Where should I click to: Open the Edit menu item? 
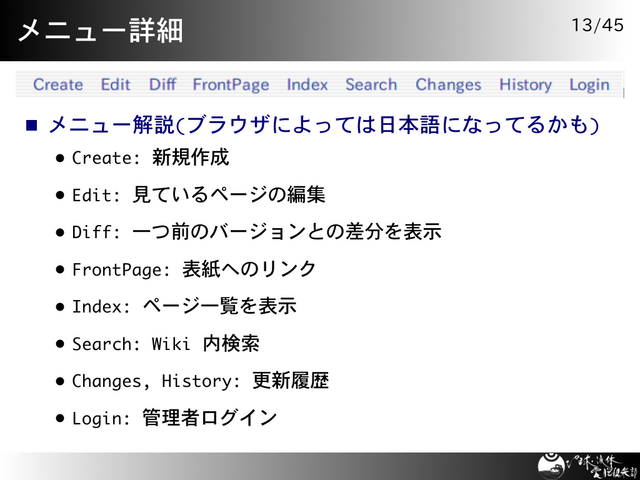115,85
